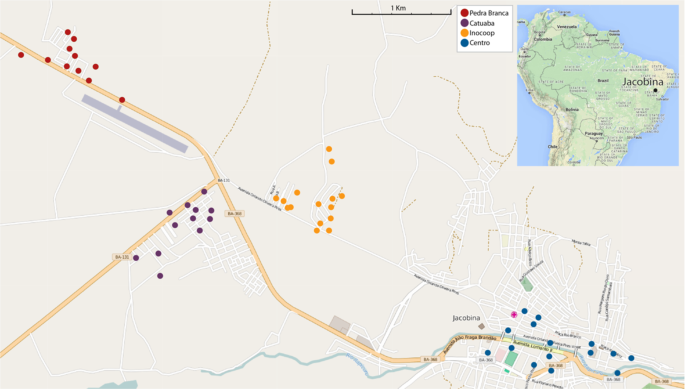Viewport: 685px width, 389px height.
Task: Click the black dot marking Jacobina on inset map
Action: pyautogui.click(x=655, y=90)
